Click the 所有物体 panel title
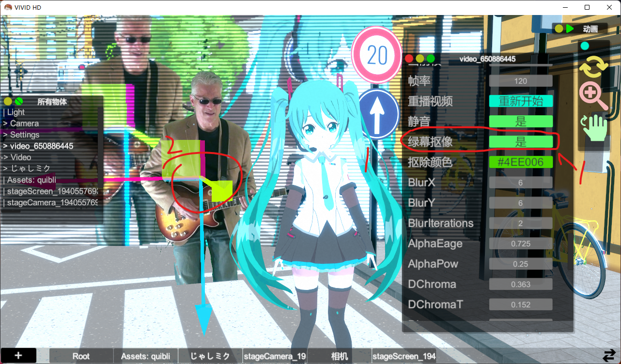 (x=52, y=102)
